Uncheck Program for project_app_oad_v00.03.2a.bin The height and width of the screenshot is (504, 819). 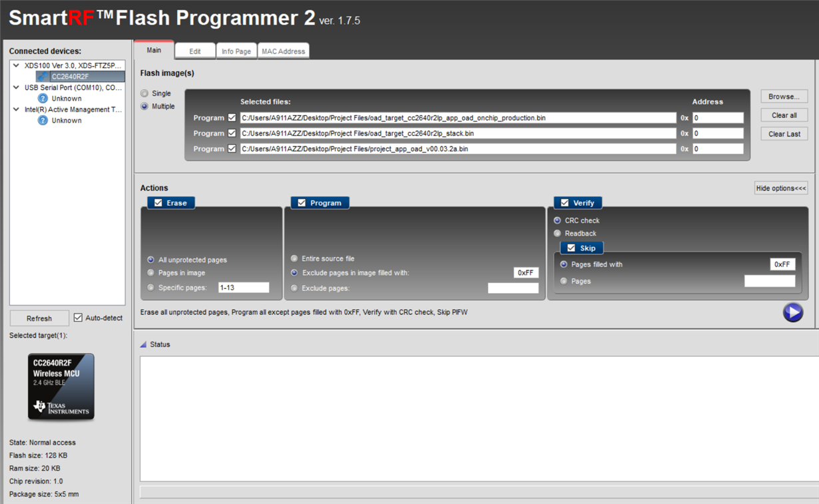click(x=232, y=149)
